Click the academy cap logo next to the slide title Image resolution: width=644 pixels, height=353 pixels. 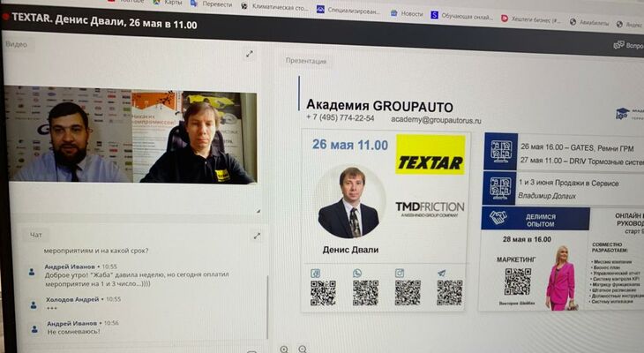coord(622,114)
